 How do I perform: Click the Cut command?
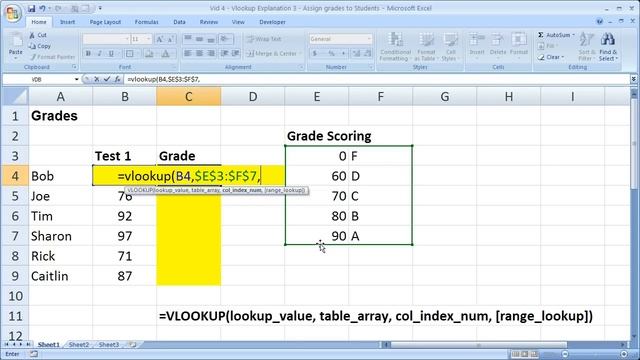click(38, 36)
